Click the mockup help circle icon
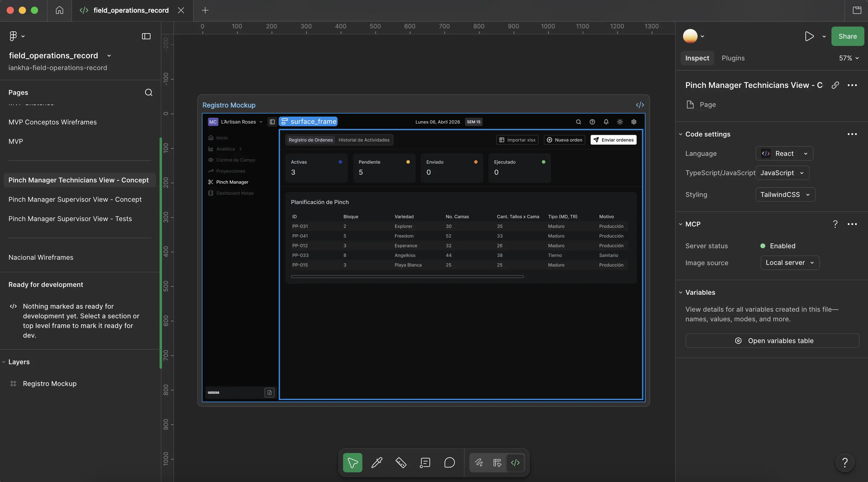This screenshot has height=482, width=868. click(592, 122)
